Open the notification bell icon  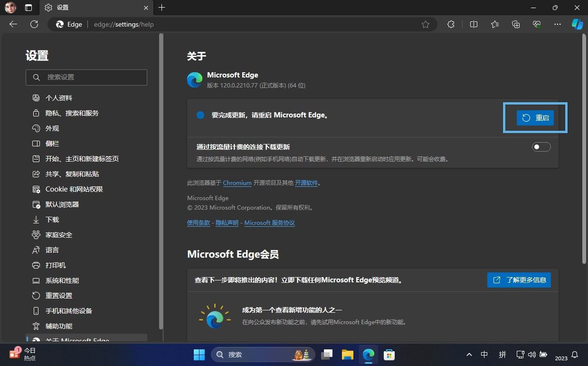(x=575, y=355)
